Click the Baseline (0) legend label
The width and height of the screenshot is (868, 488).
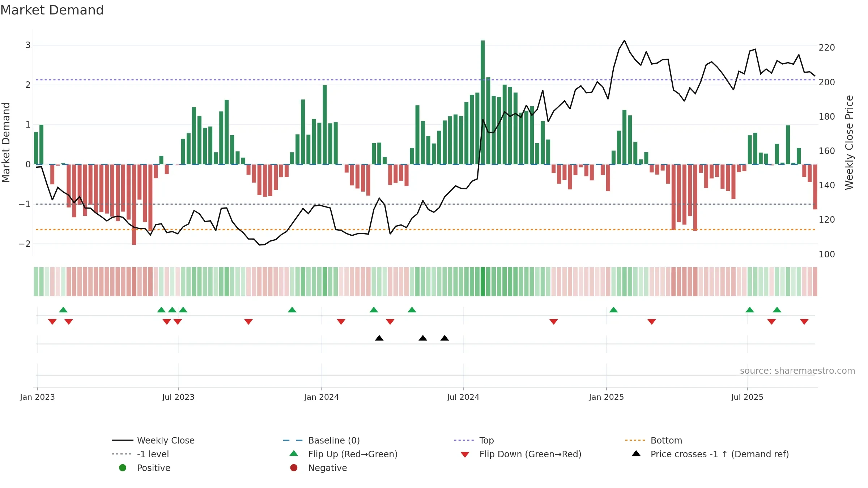tap(334, 440)
